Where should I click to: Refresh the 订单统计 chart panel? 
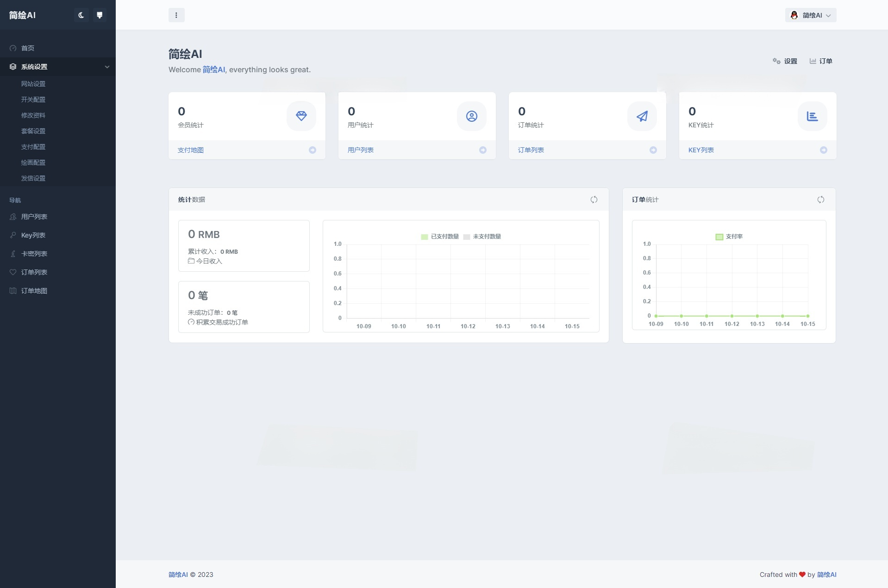pos(820,200)
